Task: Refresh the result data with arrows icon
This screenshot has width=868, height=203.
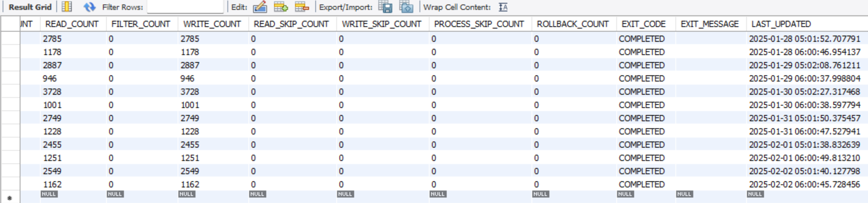Action: (90, 7)
